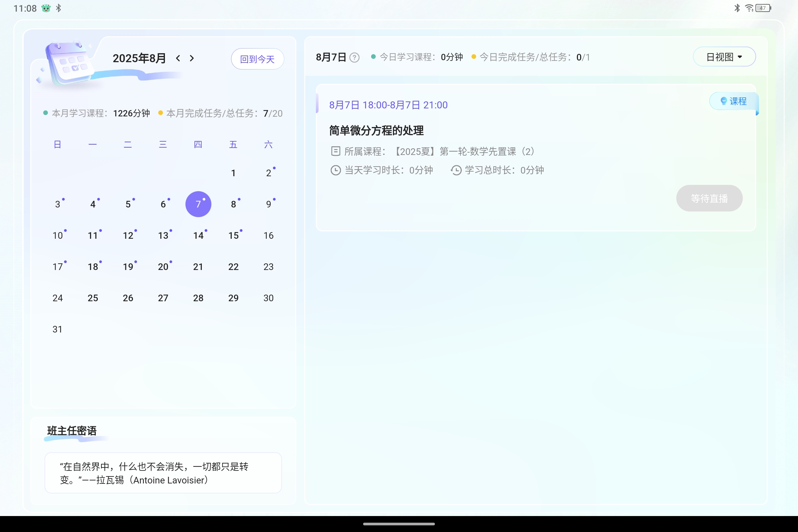Select August 15 on the calendar

pyautogui.click(x=233, y=235)
